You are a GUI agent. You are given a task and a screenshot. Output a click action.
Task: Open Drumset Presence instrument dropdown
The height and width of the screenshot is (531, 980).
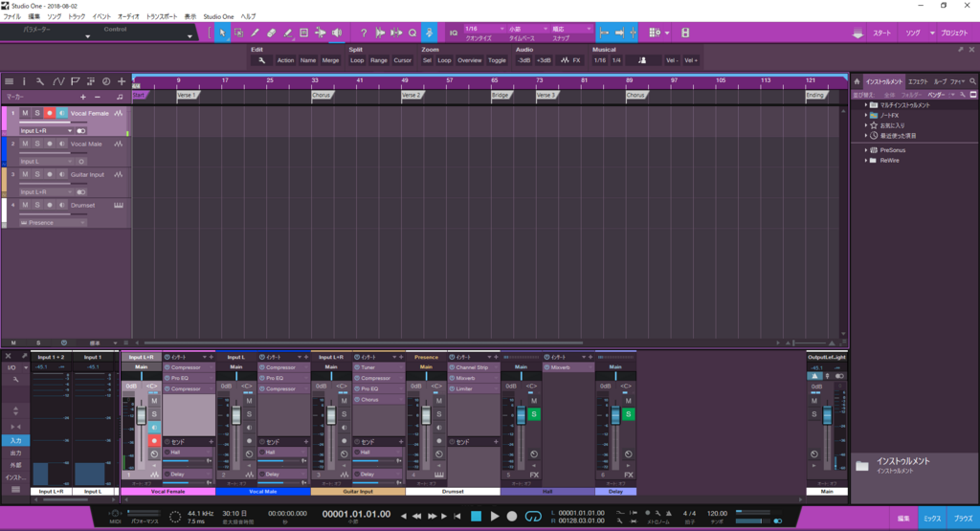pyautogui.click(x=53, y=222)
